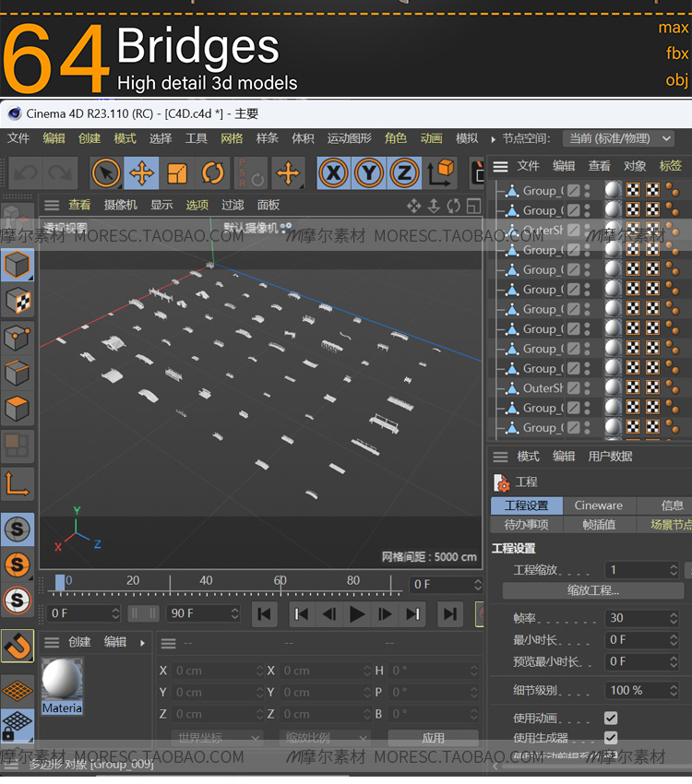The image size is (692, 784).
Task: Click the Enable Axis L-shaped icon
Action: tap(18, 484)
